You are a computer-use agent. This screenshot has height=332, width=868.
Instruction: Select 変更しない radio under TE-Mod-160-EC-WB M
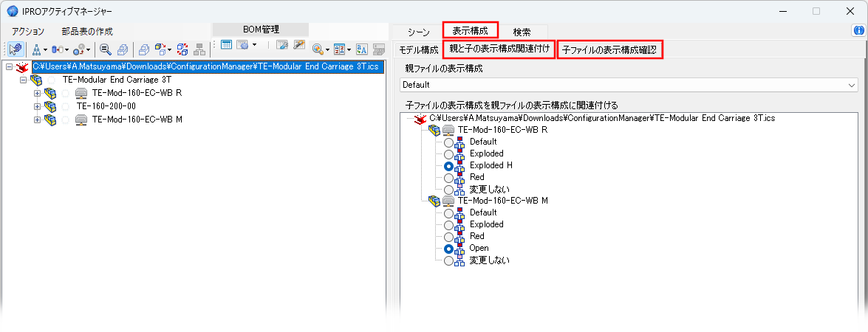click(448, 260)
